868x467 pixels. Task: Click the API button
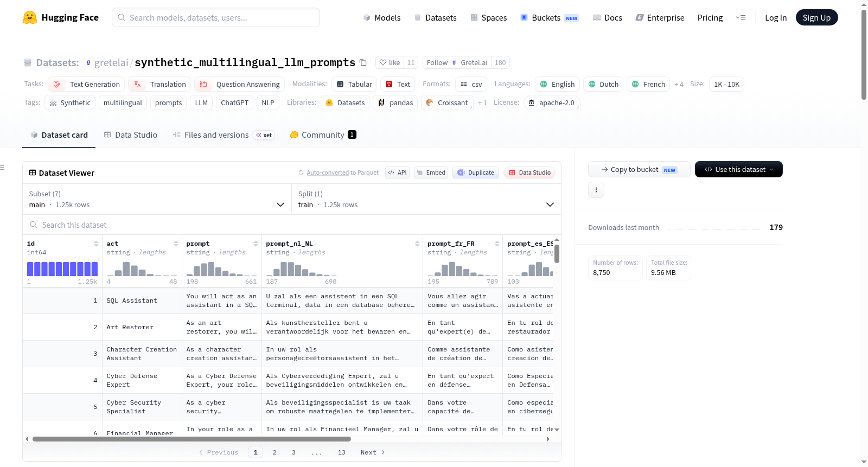click(397, 172)
